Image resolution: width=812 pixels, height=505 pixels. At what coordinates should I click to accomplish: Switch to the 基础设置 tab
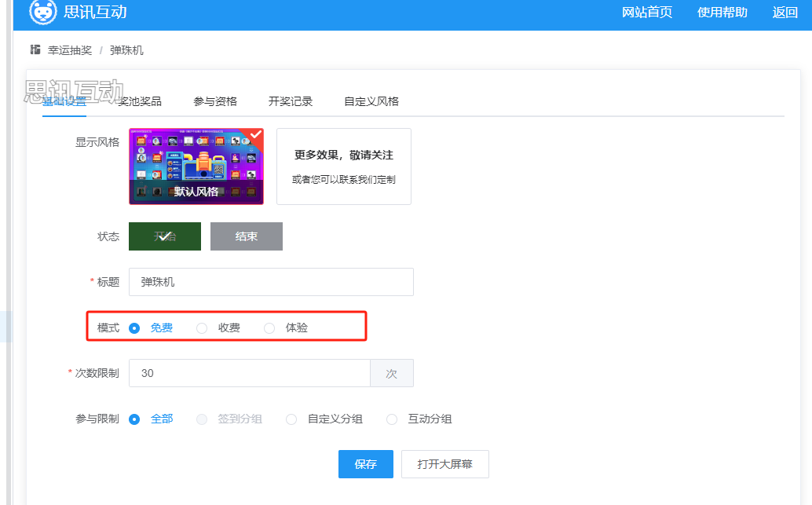pos(64,101)
